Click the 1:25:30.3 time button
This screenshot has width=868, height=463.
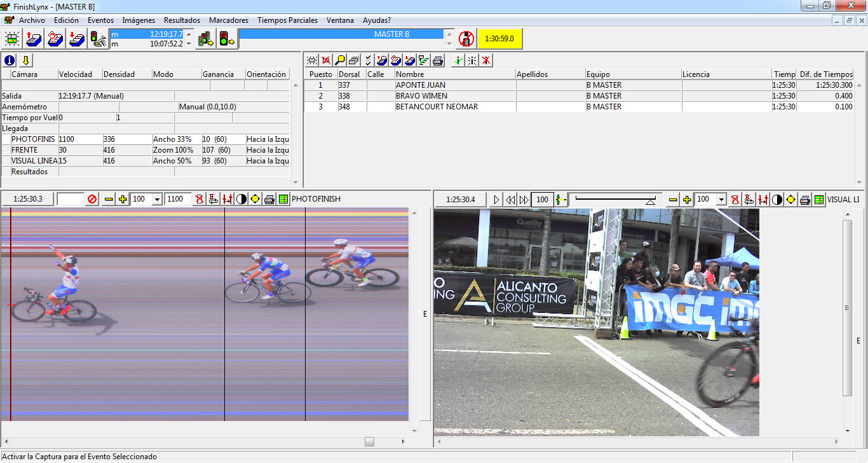pyautogui.click(x=28, y=199)
